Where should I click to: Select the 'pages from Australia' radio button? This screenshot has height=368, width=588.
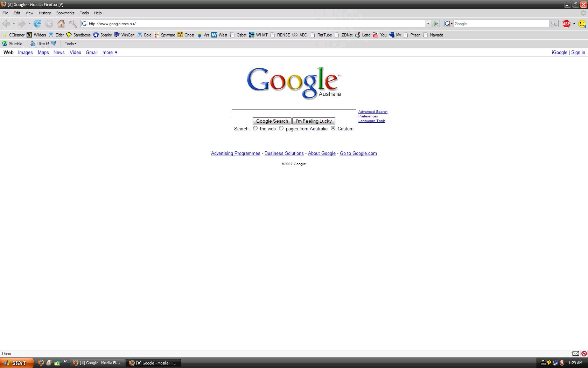click(x=281, y=128)
